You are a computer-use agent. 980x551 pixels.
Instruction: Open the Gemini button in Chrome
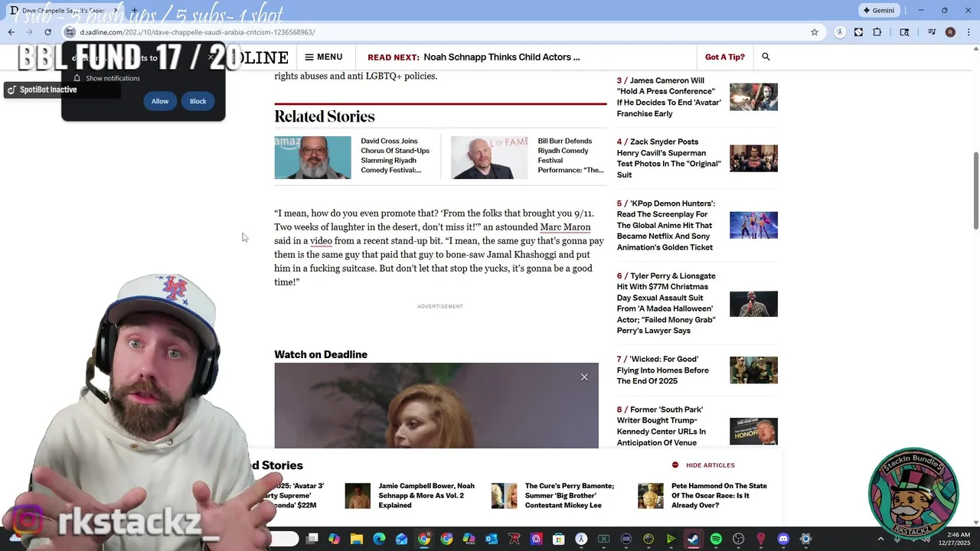coord(879,11)
